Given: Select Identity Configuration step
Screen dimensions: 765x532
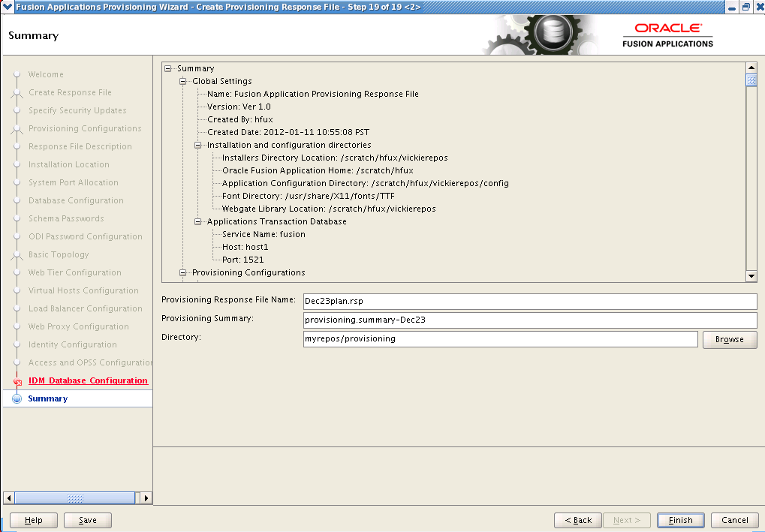Looking at the screenshot, I should click(72, 345).
